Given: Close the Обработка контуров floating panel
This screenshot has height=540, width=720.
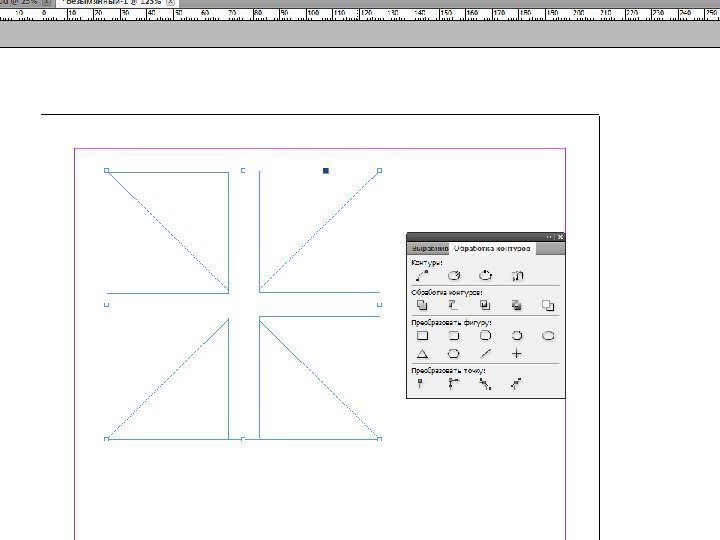Looking at the screenshot, I should [560, 237].
